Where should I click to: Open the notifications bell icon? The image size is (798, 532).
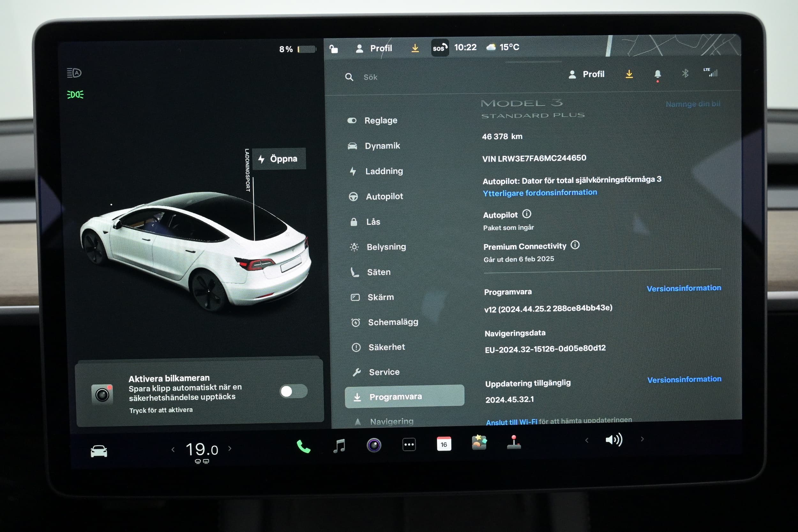pyautogui.click(x=658, y=74)
